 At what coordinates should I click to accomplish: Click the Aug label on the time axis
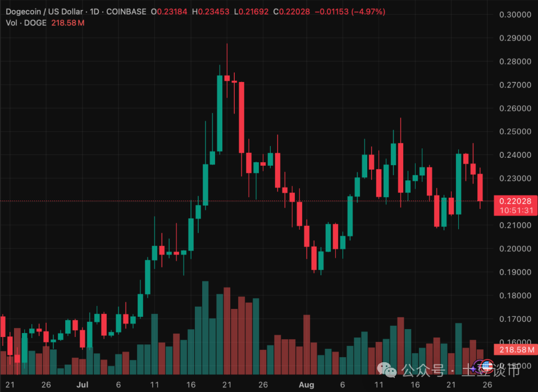tap(306, 385)
